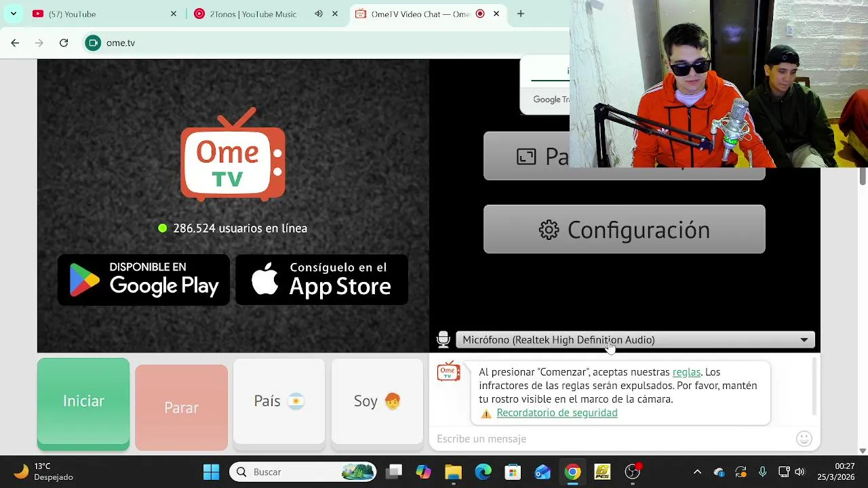The width and height of the screenshot is (868, 488).
Task: Open the emoji picker smiley icon
Action: click(804, 439)
